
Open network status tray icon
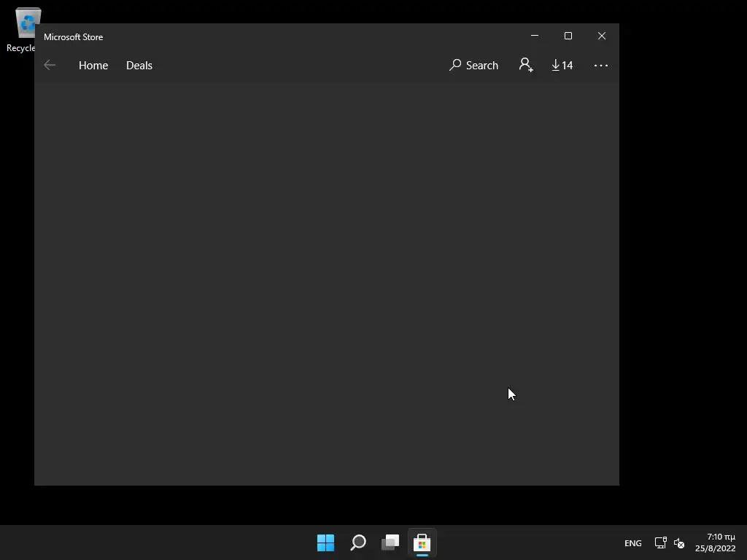(x=660, y=542)
